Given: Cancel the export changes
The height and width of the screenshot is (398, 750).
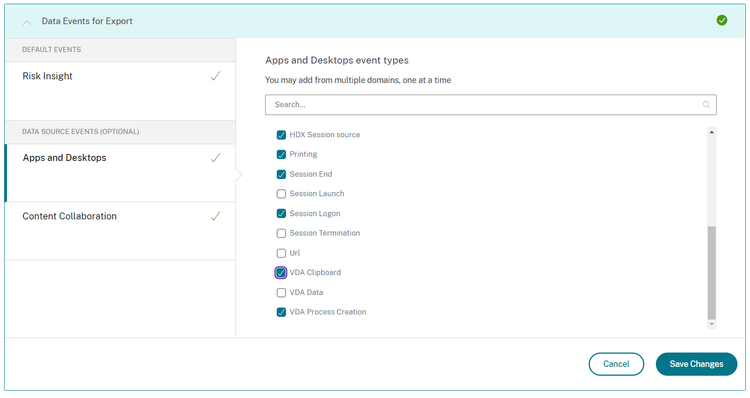Looking at the screenshot, I should point(616,364).
